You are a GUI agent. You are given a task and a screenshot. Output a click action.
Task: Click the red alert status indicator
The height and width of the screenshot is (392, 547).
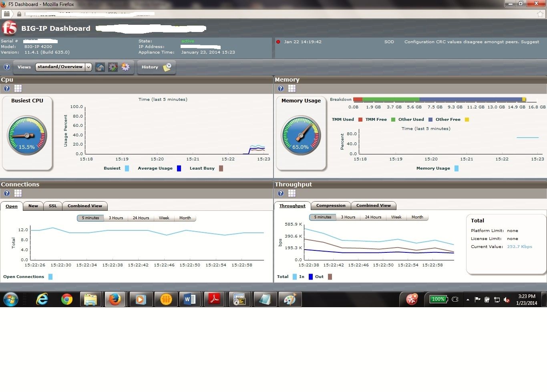click(278, 42)
